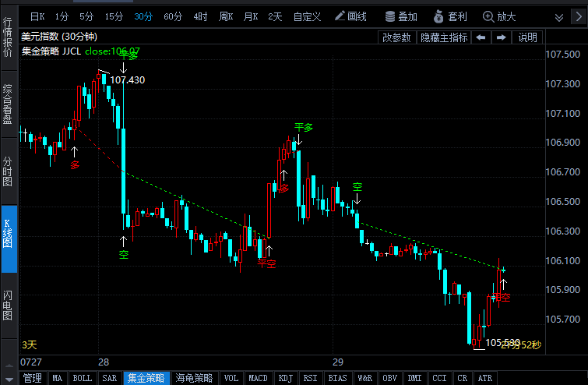Click the 隐藏主指标 button
Image resolution: width=588 pixels, height=385 pixels.
click(444, 37)
